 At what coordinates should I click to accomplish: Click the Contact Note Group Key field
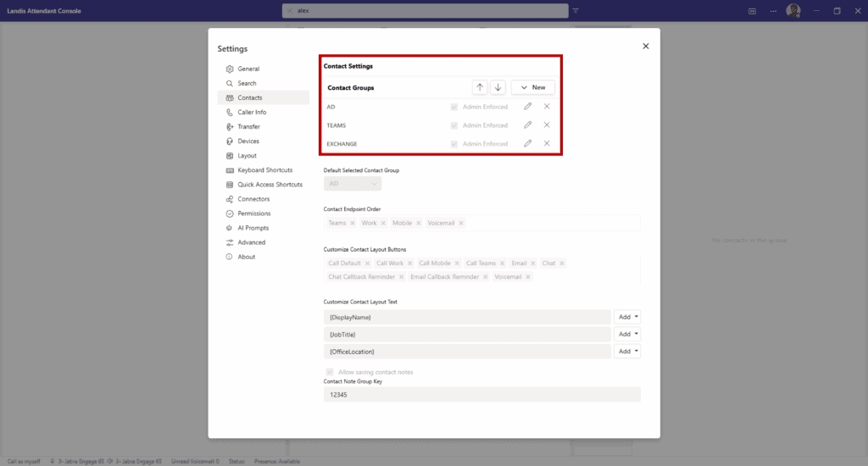[x=481, y=395]
